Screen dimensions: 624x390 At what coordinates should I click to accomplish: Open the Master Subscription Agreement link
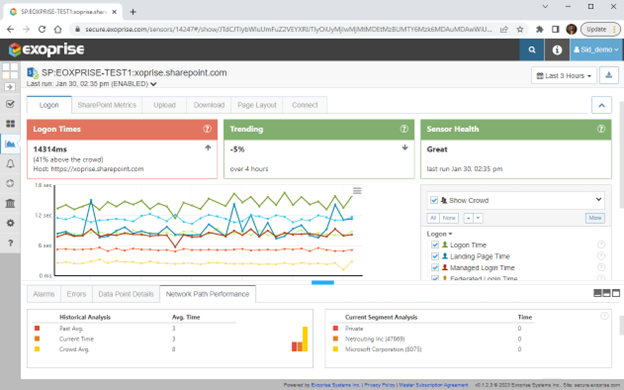pyautogui.click(x=433, y=385)
